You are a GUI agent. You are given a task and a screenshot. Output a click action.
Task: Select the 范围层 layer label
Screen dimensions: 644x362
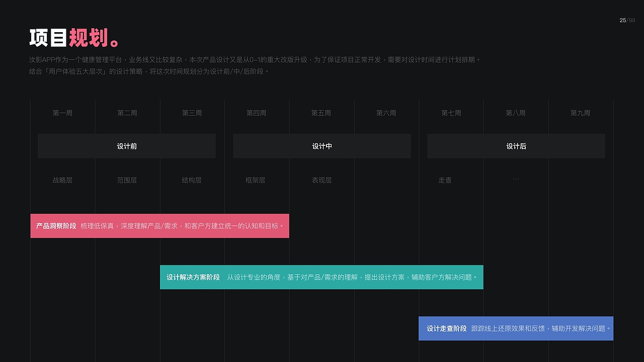[127, 179]
